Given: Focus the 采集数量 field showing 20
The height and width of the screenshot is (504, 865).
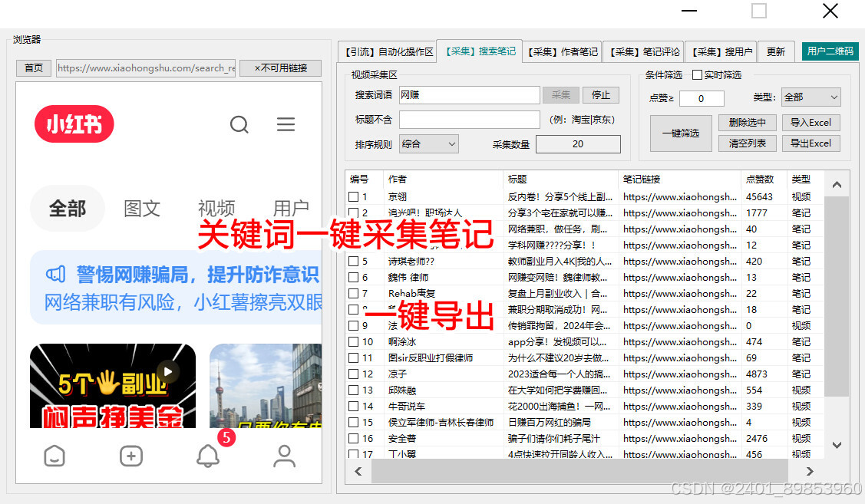Looking at the screenshot, I should point(578,144).
